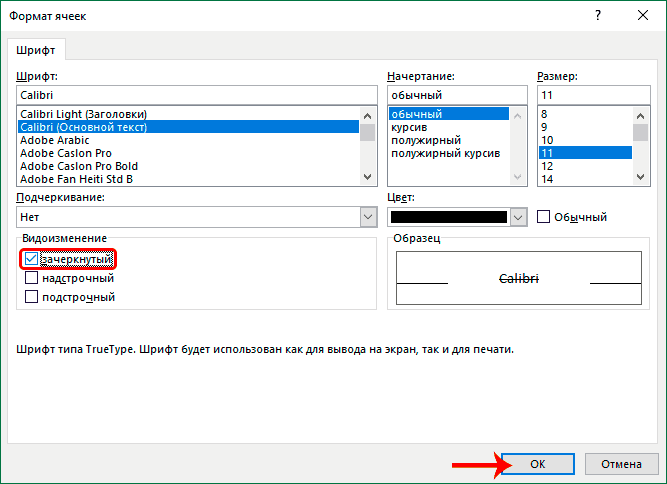This screenshot has height=484, width=667.
Task: Click font list scroll up arrow
Action: pyautogui.click(x=368, y=116)
